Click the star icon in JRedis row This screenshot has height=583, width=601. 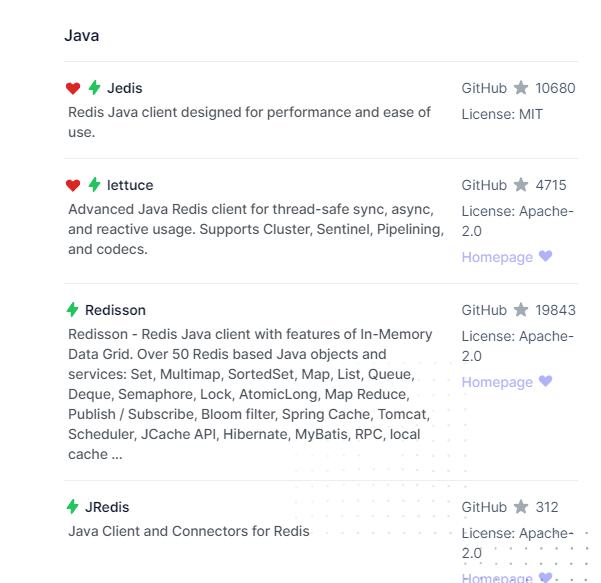[x=521, y=507]
